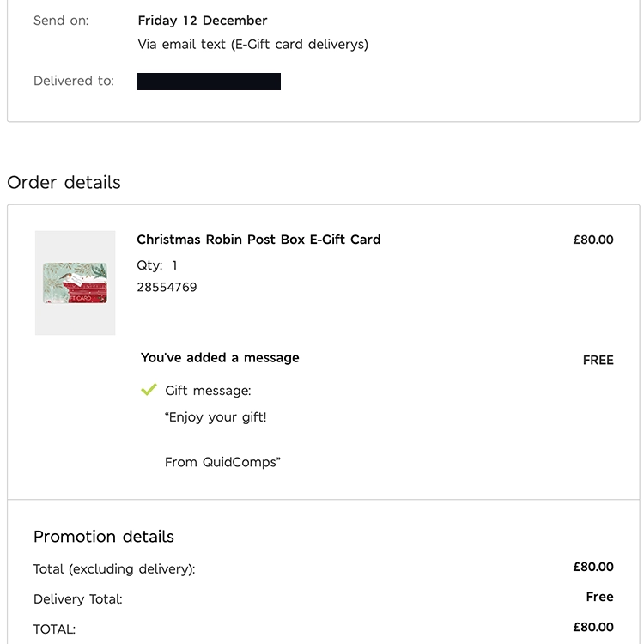Click the Promotion details heading
Screen dimensions: 644x644
[104, 537]
